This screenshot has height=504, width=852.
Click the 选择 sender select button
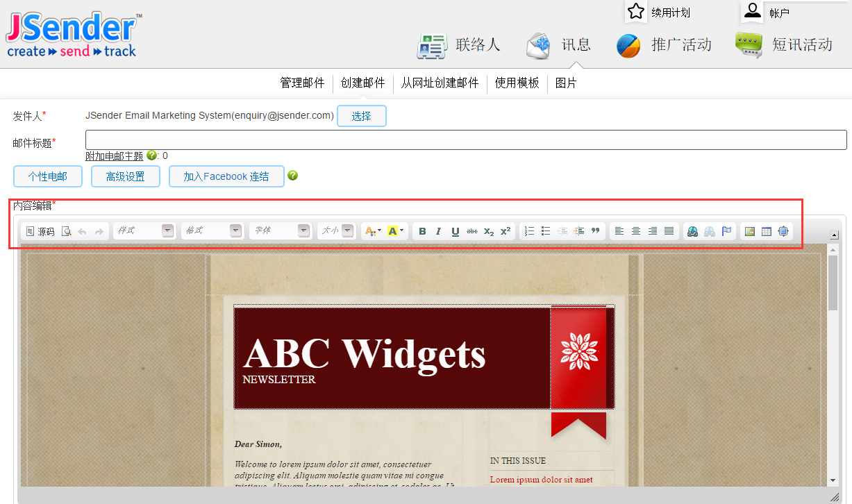[x=361, y=116]
